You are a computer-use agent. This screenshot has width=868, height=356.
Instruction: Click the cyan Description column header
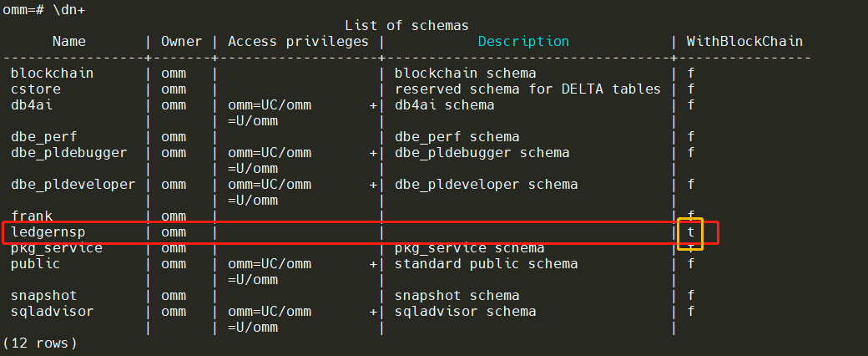(x=523, y=41)
